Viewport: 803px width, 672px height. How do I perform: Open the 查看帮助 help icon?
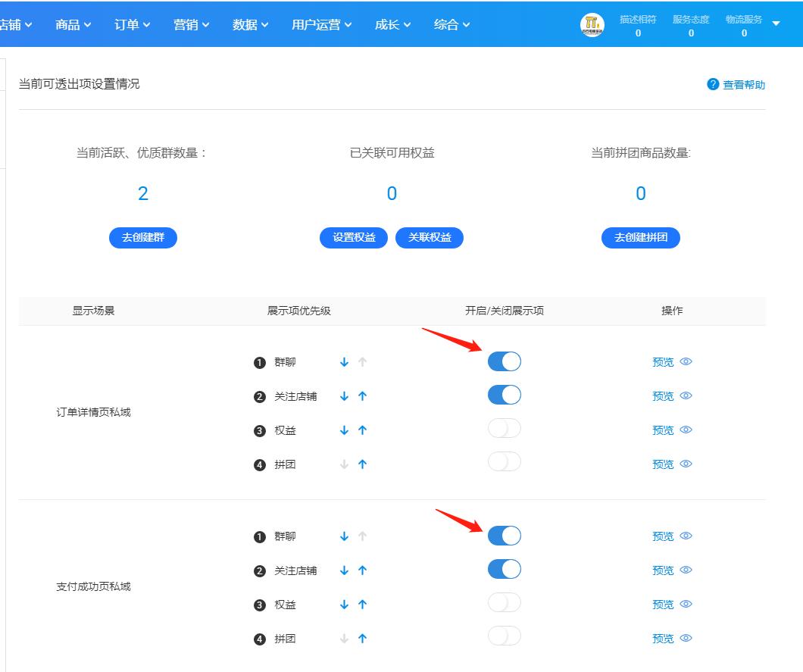(713, 84)
